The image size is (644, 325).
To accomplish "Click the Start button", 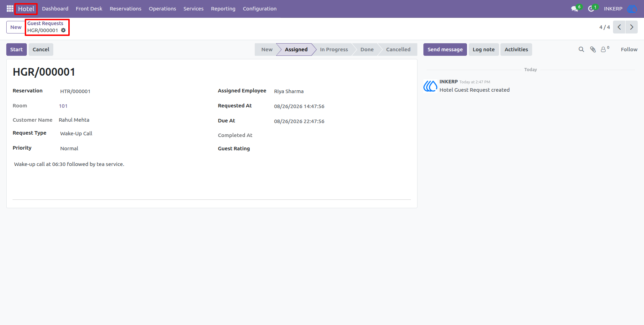I will pos(16,50).
